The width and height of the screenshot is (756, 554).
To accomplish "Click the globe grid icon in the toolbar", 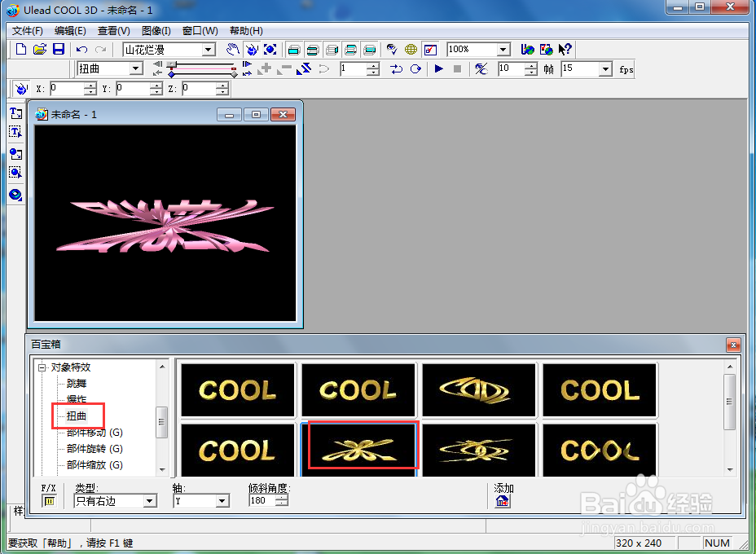I will [x=411, y=49].
